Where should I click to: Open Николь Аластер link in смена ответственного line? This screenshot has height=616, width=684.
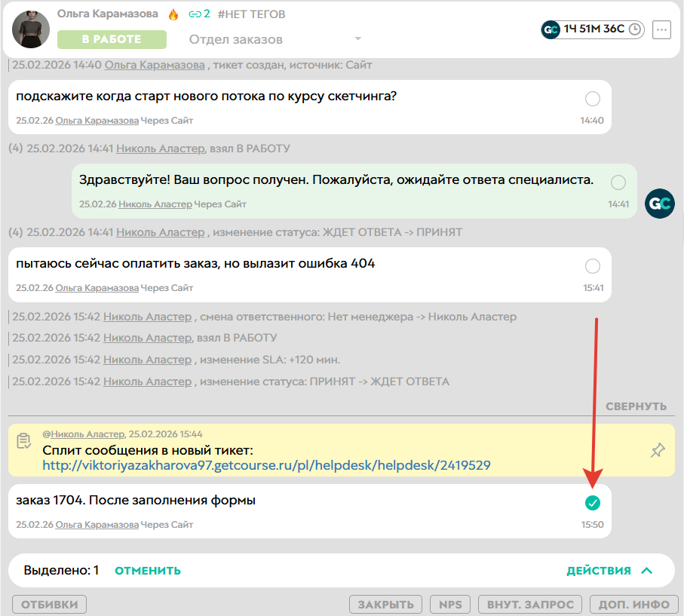pyautogui.click(x=148, y=317)
